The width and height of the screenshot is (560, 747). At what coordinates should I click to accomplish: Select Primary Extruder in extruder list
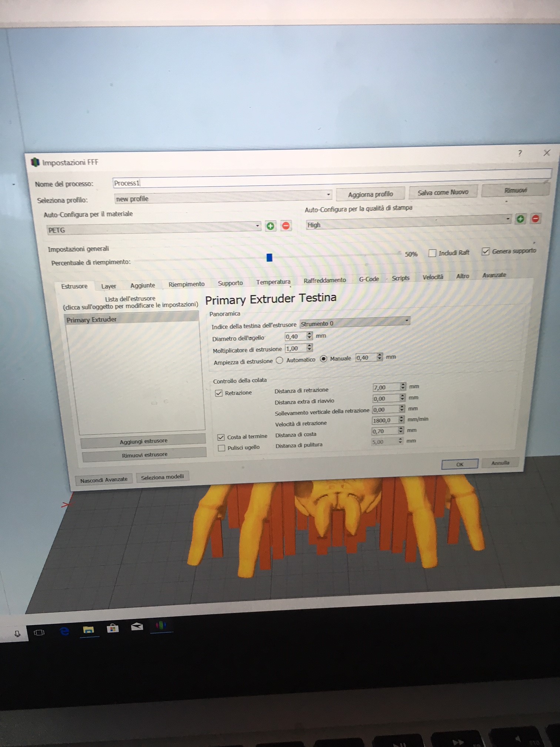[x=132, y=319]
